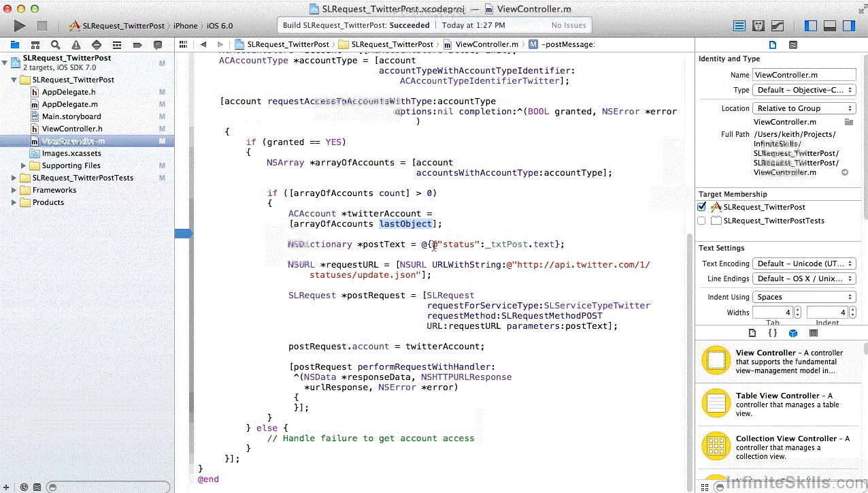The image size is (868, 493).
Task: Show only files with source-control status
Action: 37,487
